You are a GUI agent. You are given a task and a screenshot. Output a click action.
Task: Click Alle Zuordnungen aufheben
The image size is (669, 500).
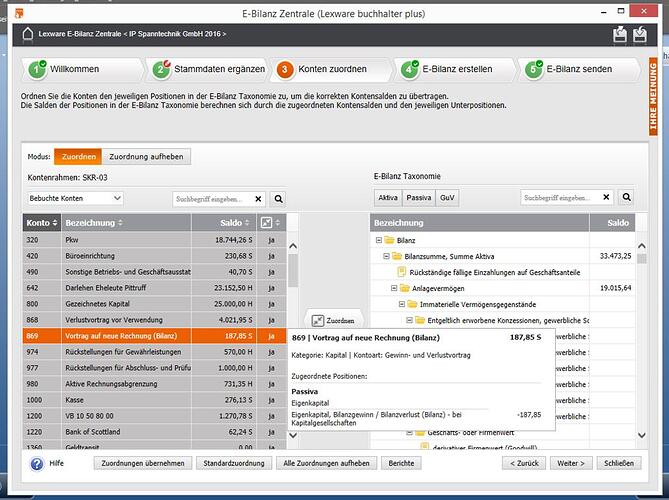tap(326, 463)
